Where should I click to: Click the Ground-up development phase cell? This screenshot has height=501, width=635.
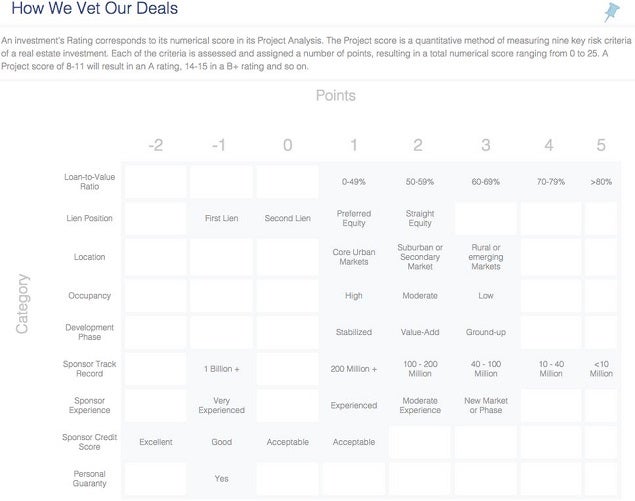click(x=486, y=332)
